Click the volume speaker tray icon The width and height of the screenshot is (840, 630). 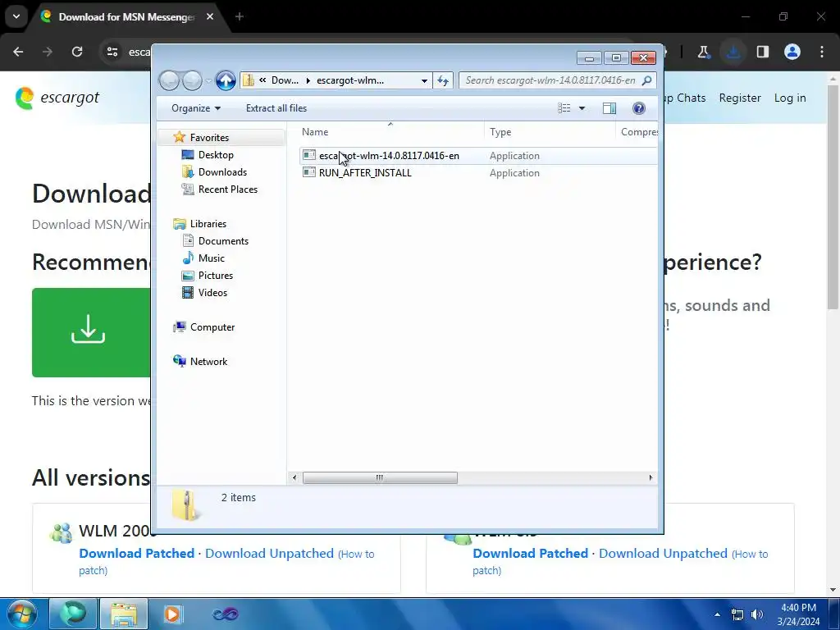click(757, 614)
